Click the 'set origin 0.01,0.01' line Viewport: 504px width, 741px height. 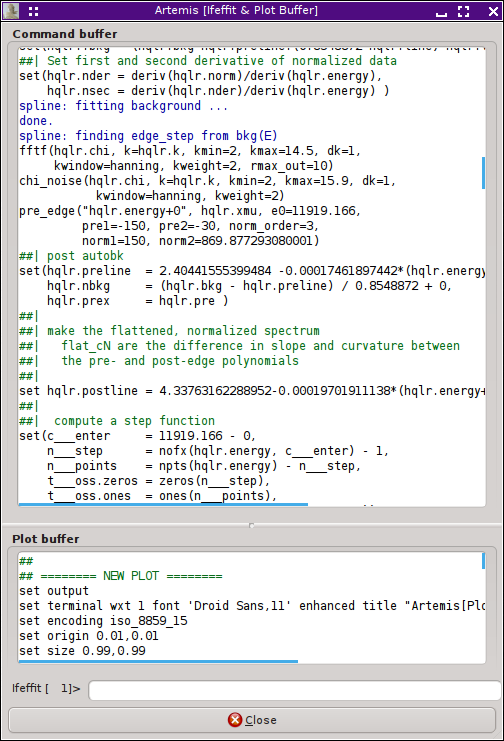tap(89, 636)
